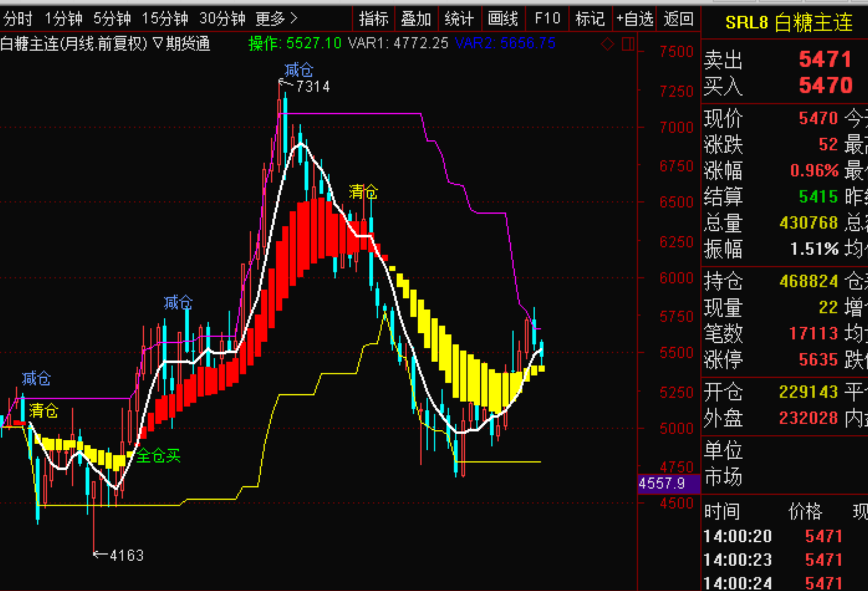The width and height of the screenshot is (868, 591).
Task: Click the 涨幅 0.96% value
Action: tap(814, 171)
